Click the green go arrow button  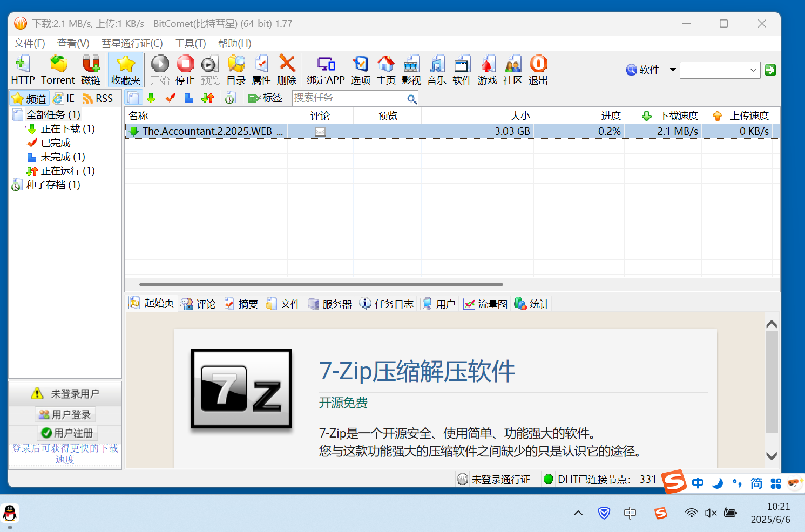click(x=770, y=70)
